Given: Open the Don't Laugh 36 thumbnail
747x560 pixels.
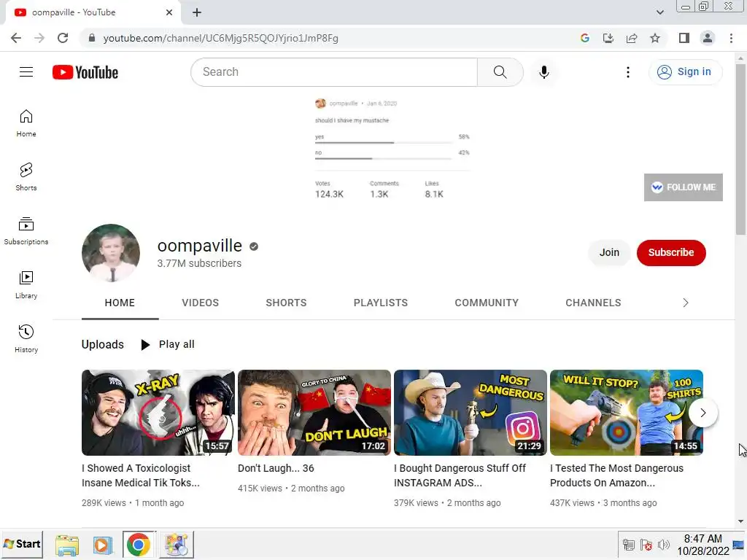Looking at the screenshot, I should [x=314, y=413].
